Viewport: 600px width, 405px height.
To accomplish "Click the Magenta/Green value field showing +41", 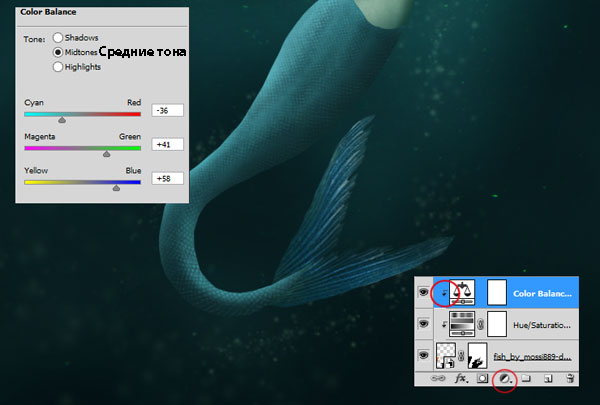I will (x=168, y=144).
